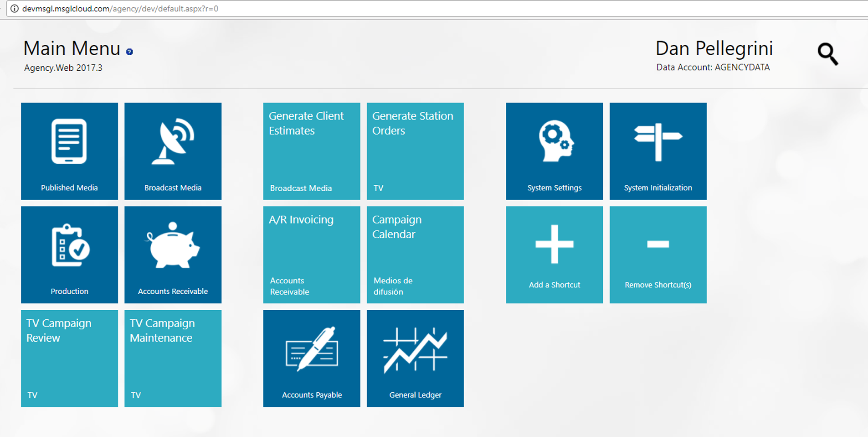Click the Add a Shortcut tile
868x437 pixels.
point(555,255)
